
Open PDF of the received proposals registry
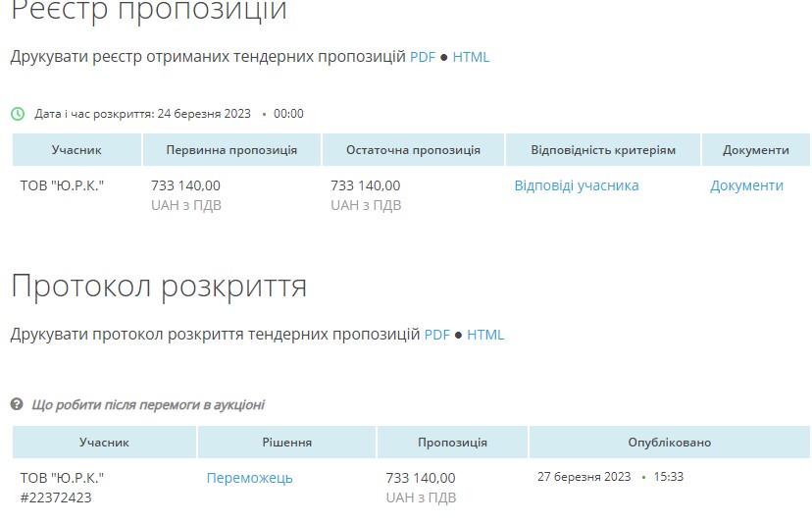tap(423, 57)
